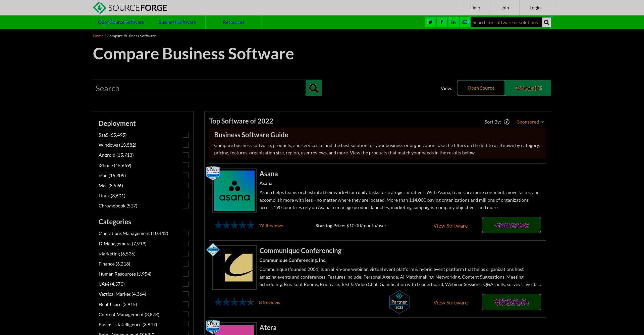Check the Business Intelligence category checkbox
Image resolution: width=644 pixels, height=335 pixels.
pos(185,324)
